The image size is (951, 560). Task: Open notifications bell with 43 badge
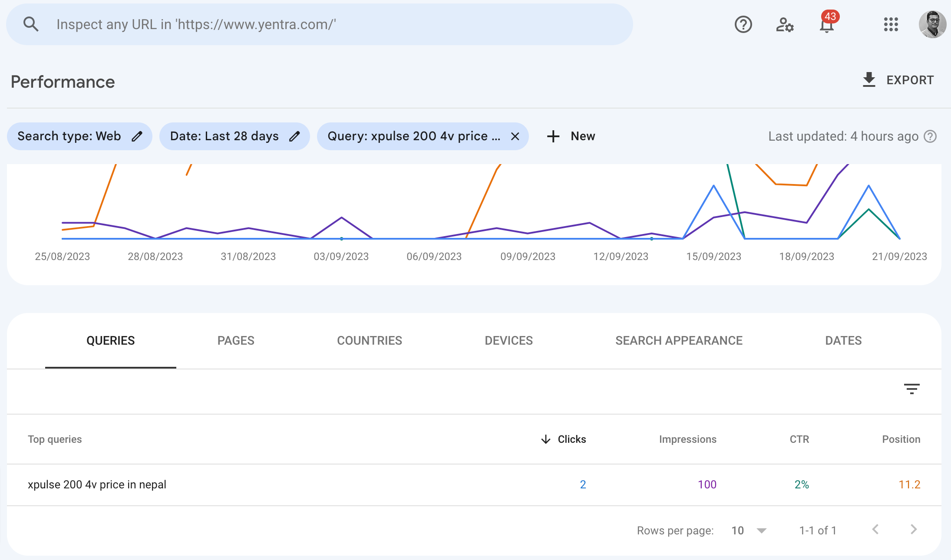[x=826, y=24]
